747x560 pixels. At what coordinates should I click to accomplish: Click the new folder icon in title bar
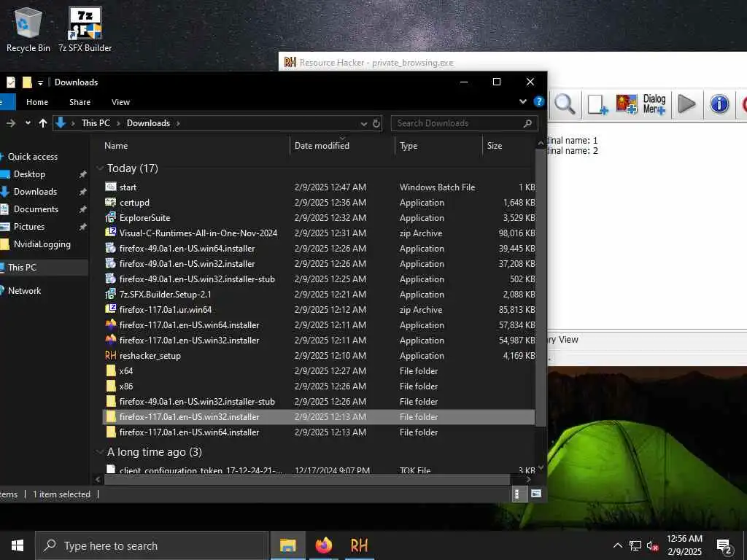point(27,82)
